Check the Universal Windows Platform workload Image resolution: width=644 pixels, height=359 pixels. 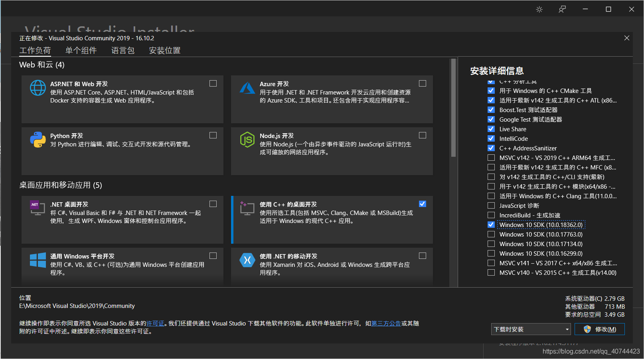(x=213, y=256)
